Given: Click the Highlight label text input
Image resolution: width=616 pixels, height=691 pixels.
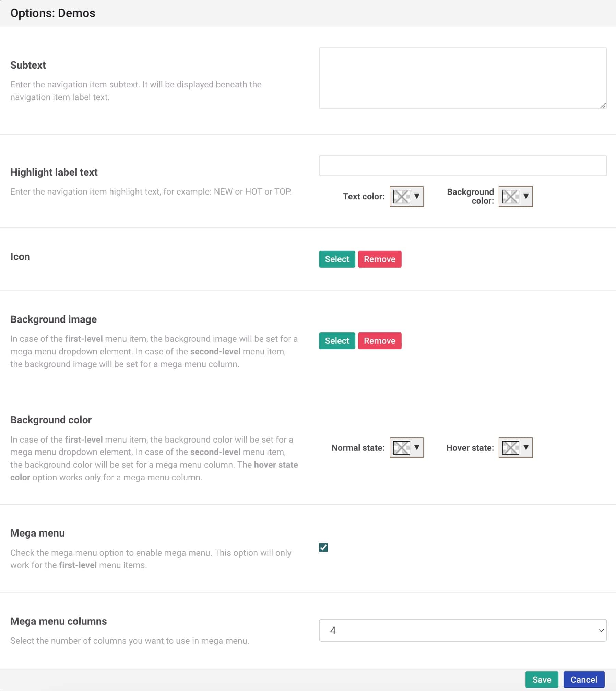Looking at the screenshot, I should (463, 166).
